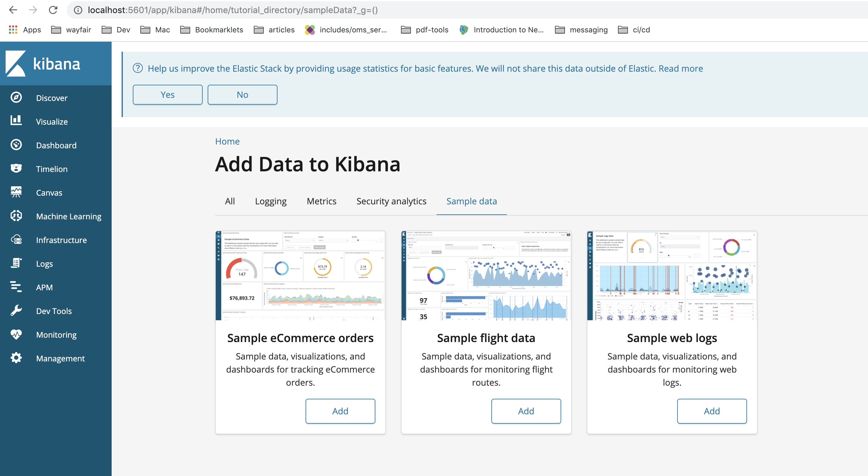The height and width of the screenshot is (476, 868).
Task: Open Discover from the compass icon
Action: pyautogui.click(x=16, y=98)
